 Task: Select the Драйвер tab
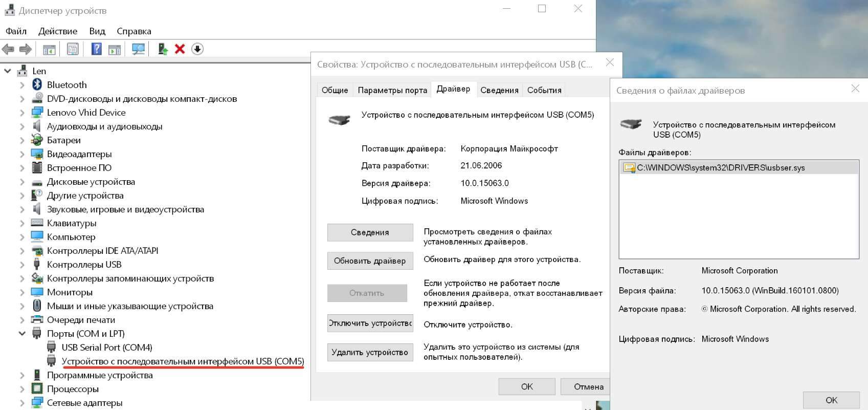tap(454, 89)
